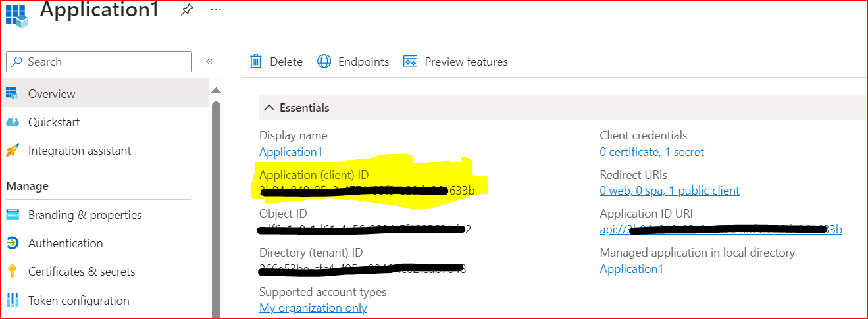Image resolution: width=868 pixels, height=319 pixels.
Task: Open the 0 certificate, 1 secret link
Action: click(651, 152)
